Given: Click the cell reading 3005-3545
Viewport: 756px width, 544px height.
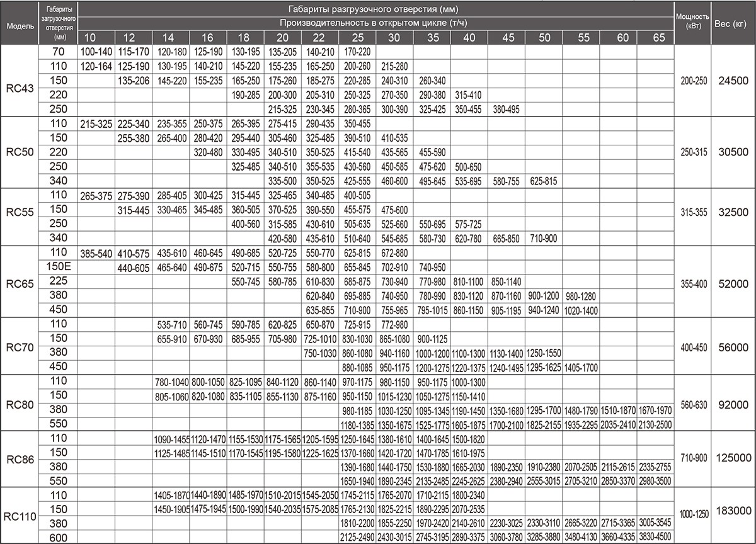Looking at the screenshot, I should [x=655, y=523].
